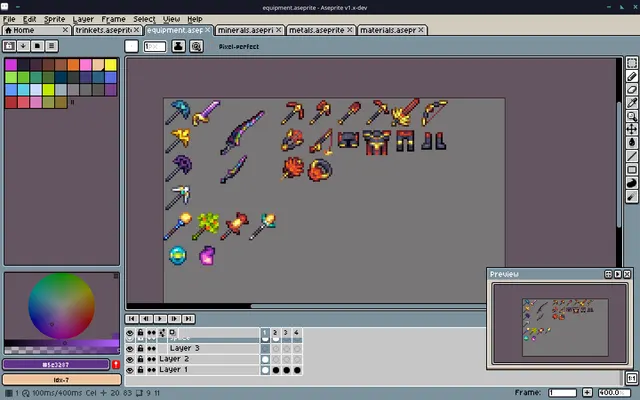The image size is (640, 400).
Task: Go to previous frame
Action: click(146, 319)
